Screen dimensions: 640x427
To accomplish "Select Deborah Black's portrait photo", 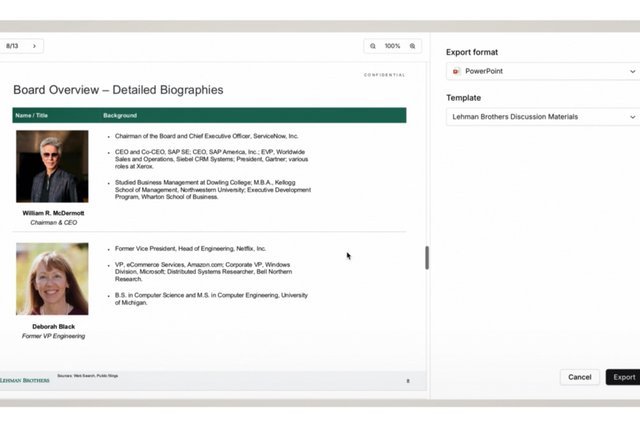I will pos(52,279).
